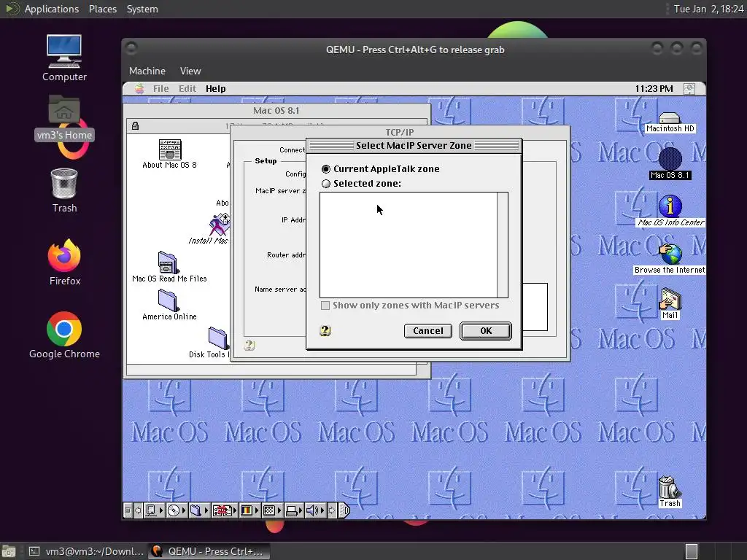Open the Remote Access control strip module
The image size is (747, 560).
(224, 510)
